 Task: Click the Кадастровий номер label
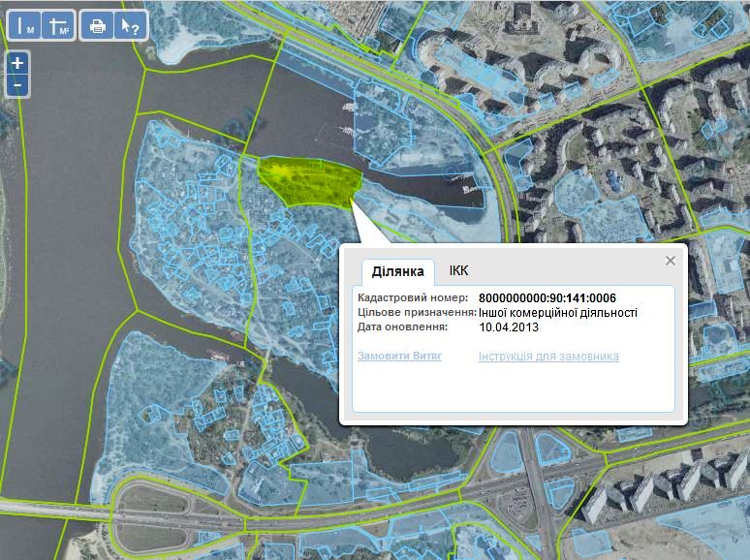(x=412, y=297)
